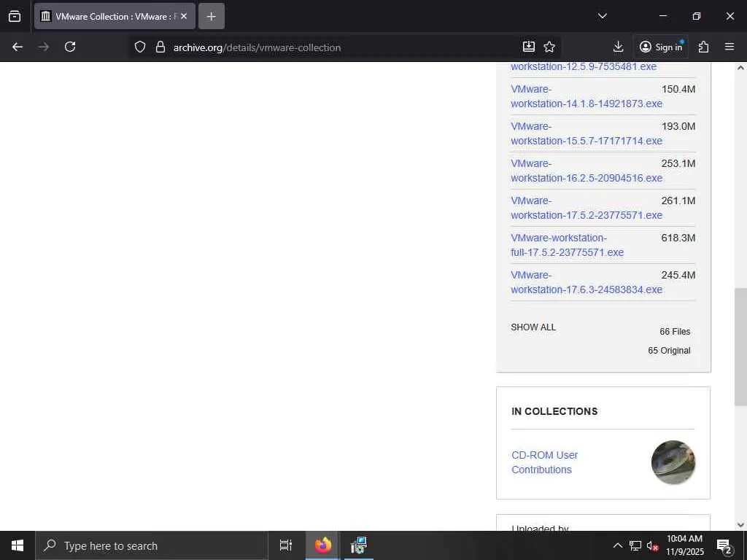Click scrollbar up arrow

740,68
